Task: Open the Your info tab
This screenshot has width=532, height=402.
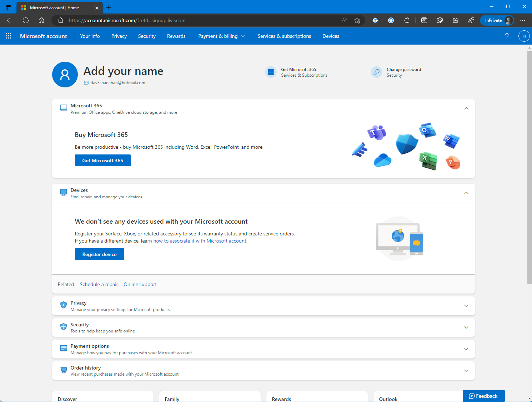Action: [x=90, y=36]
